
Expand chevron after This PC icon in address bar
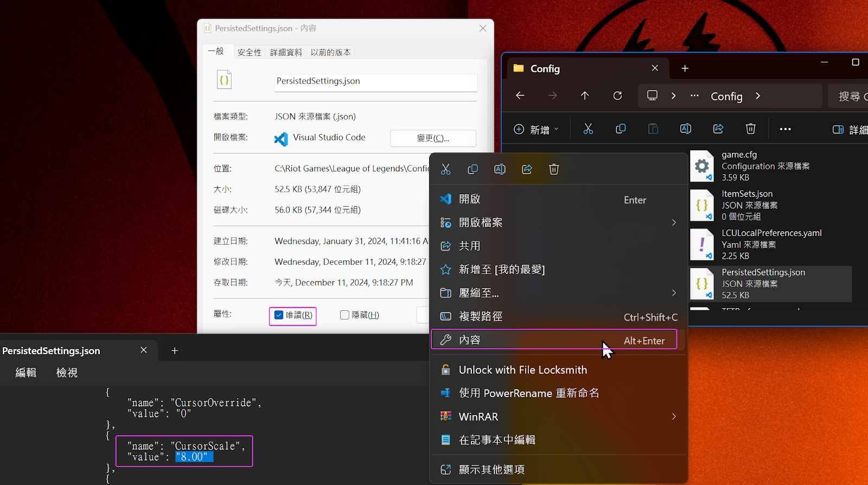point(673,95)
